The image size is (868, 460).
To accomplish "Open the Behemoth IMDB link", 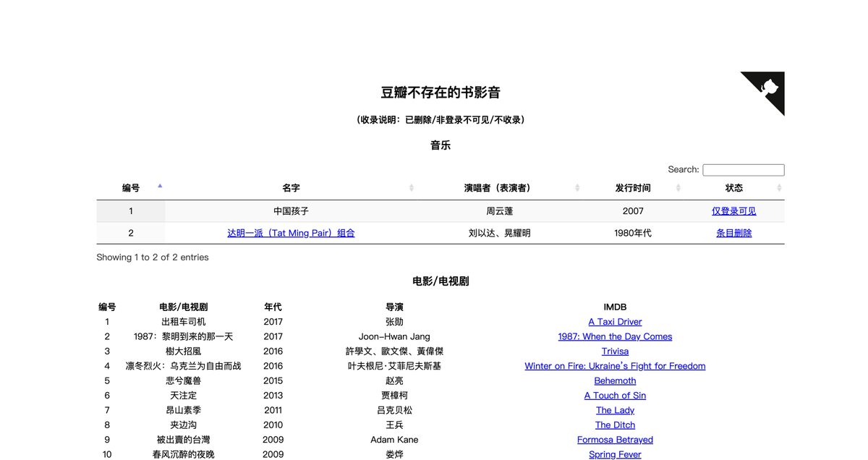I will [615, 381].
